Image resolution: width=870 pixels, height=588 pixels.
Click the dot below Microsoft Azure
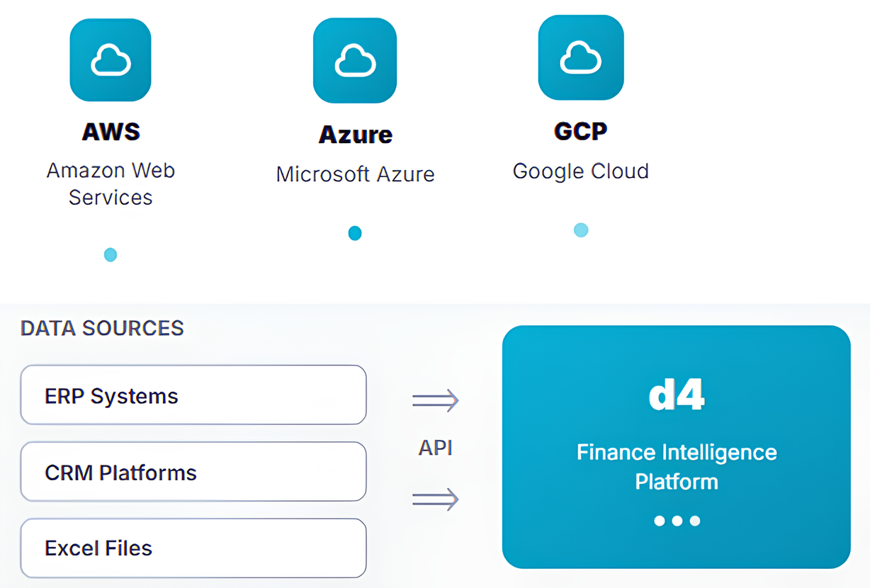pos(355,233)
